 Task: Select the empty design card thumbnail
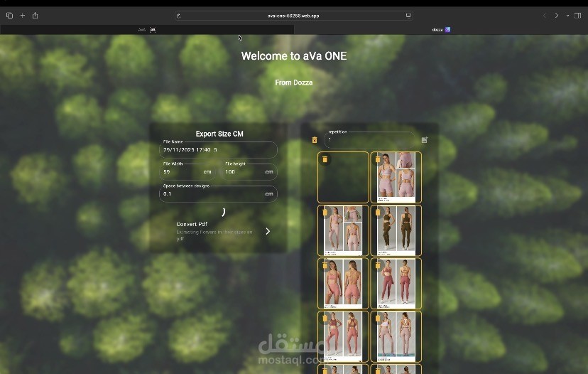[x=343, y=177]
